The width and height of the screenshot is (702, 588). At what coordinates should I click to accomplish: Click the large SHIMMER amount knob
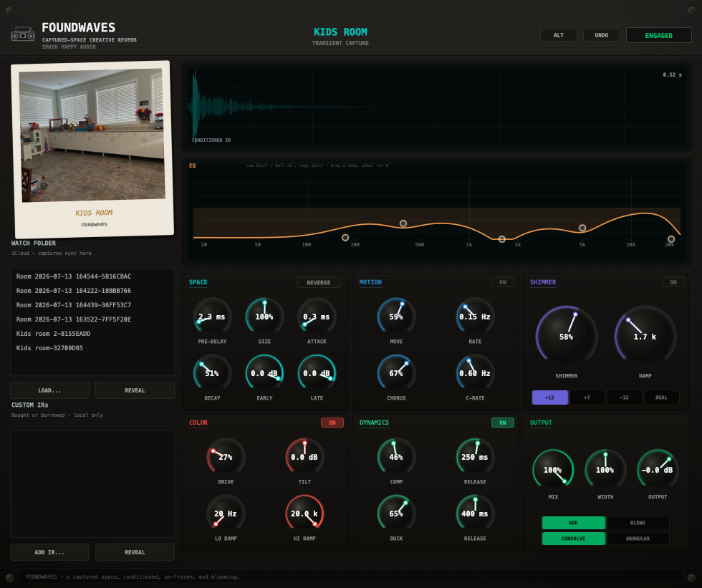567,336
